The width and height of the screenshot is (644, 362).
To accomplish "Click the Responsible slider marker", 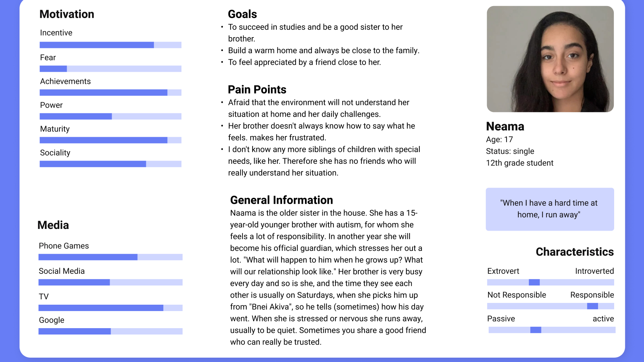I will point(593,306).
